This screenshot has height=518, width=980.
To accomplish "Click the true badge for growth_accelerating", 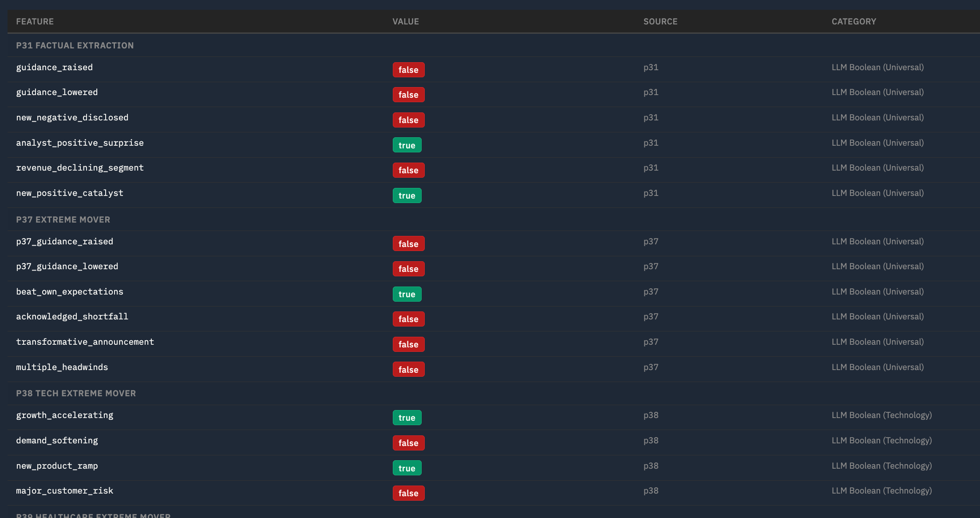I will [407, 418].
